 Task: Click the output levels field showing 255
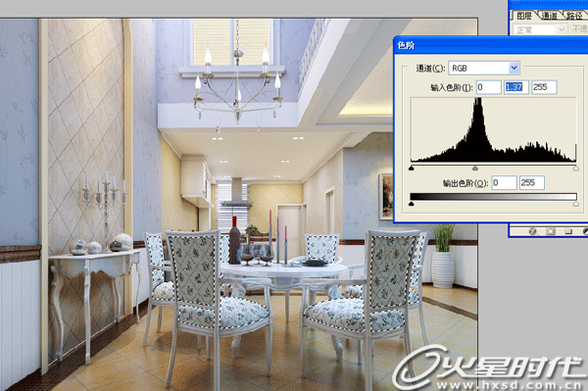pyautogui.click(x=532, y=182)
